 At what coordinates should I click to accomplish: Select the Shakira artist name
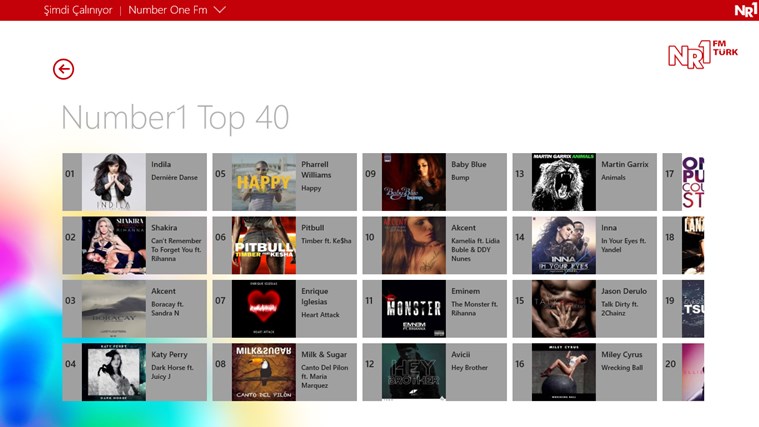click(164, 228)
